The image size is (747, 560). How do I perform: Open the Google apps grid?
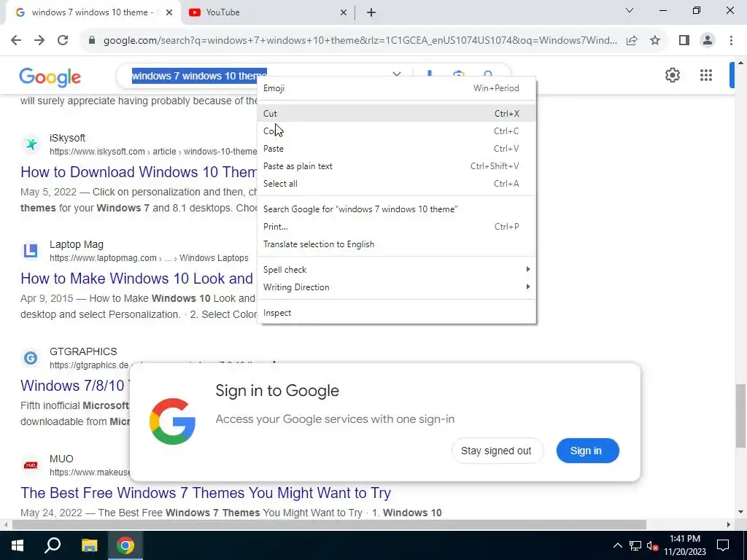pyautogui.click(x=706, y=75)
